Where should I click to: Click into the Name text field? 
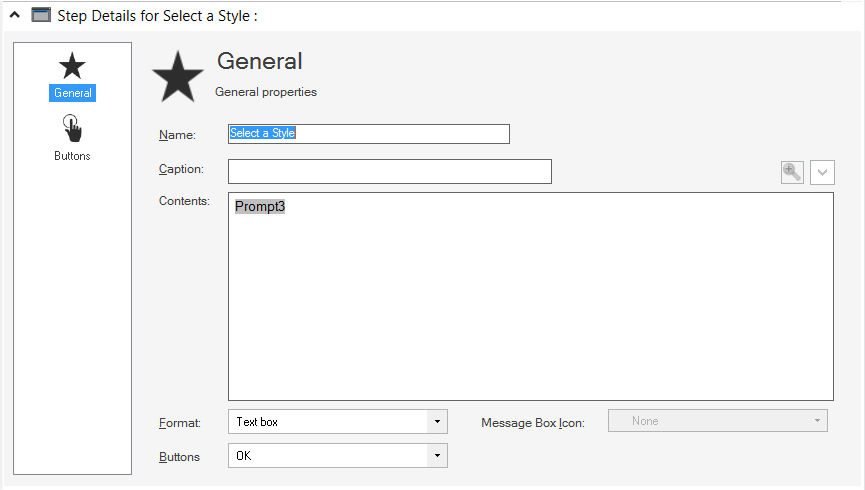coord(369,134)
